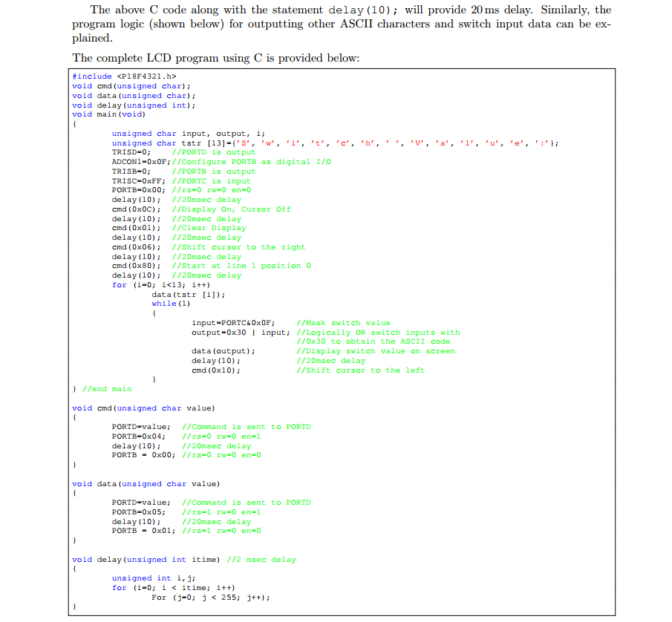
Task: Click 'void data(unsigned char value)' definition
Action: click(146, 484)
